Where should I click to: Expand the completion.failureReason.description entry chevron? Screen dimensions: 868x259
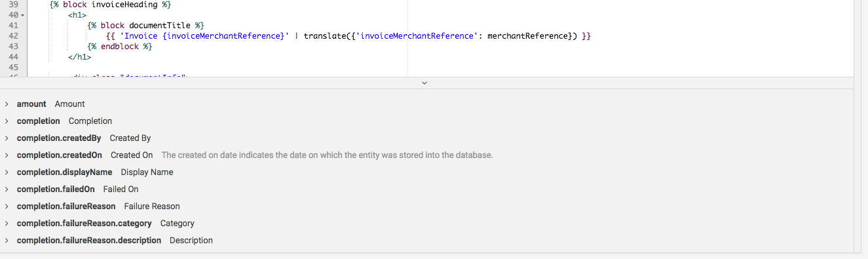click(6, 241)
